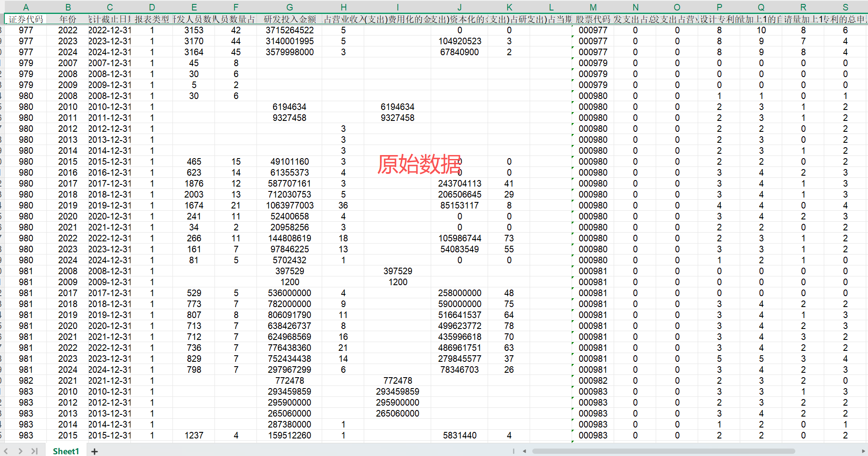
Task: Select column Q header
Action: click(x=761, y=7)
